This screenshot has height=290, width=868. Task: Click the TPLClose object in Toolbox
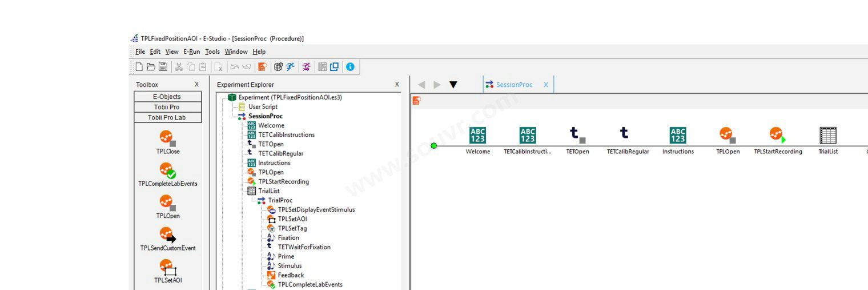tap(167, 139)
